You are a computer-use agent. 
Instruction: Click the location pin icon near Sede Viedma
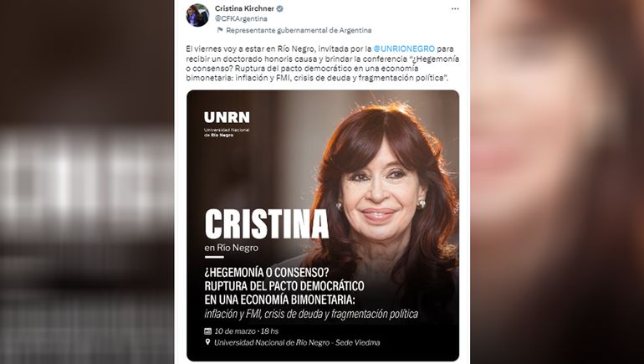point(207,342)
